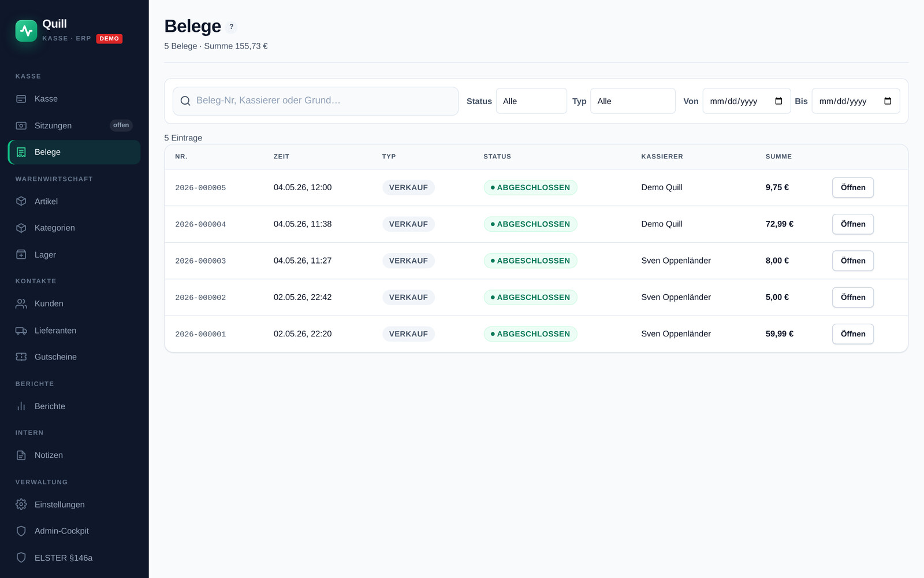Click the ELSTER §146a shield icon

click(21, 558)
